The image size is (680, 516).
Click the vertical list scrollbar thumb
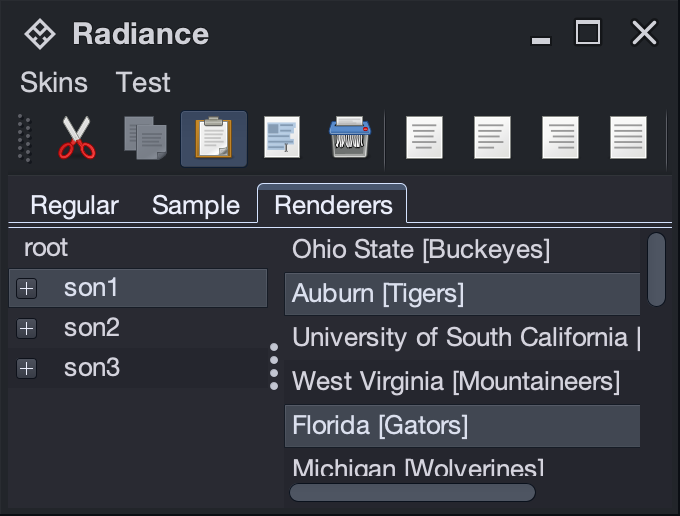[656, 269]
